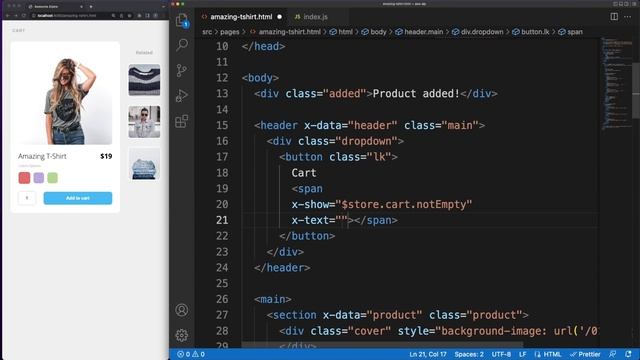Change end-of-line sequence LF
640x360 pixels.
pyautogui.click(x=522, y=354)
